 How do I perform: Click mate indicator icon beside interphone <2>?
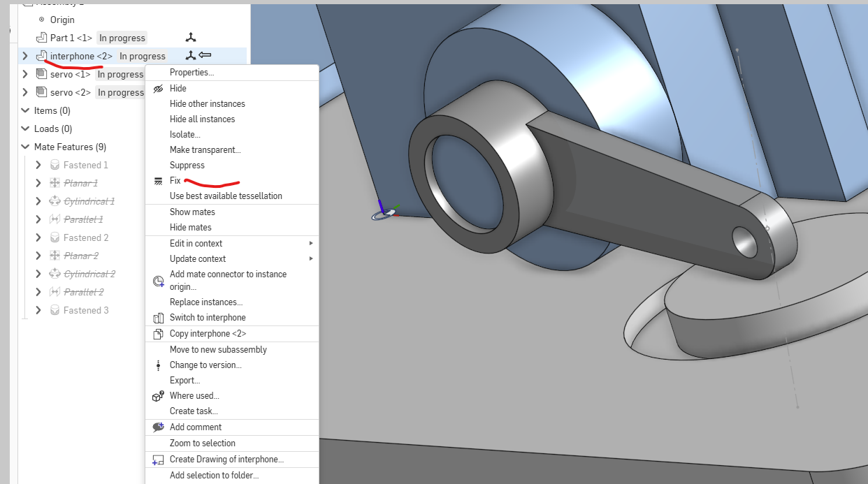[191, 56]
